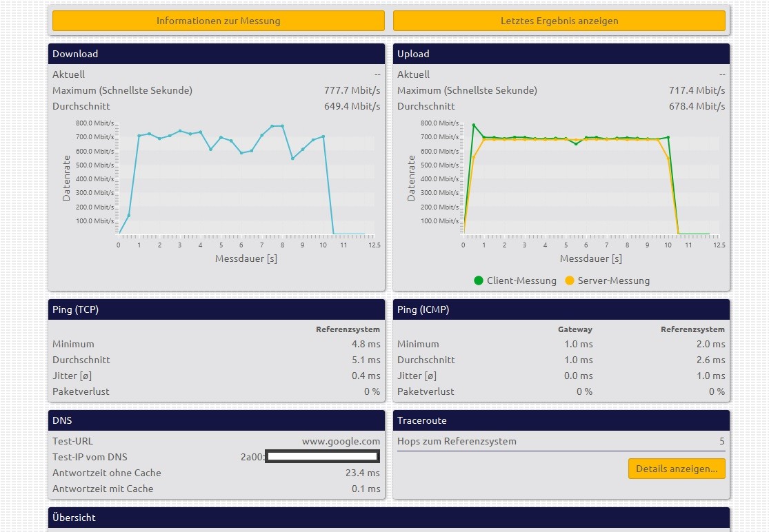The width and height of the screenshot is (769, 532).
Task: Toggle the yellow Server-Messung legend dot
Action: 569,280
